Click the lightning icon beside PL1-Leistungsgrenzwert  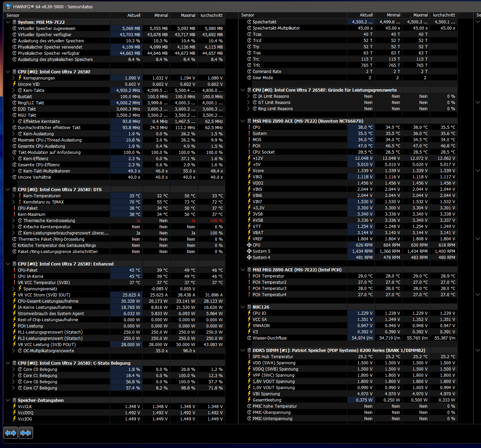14,332
